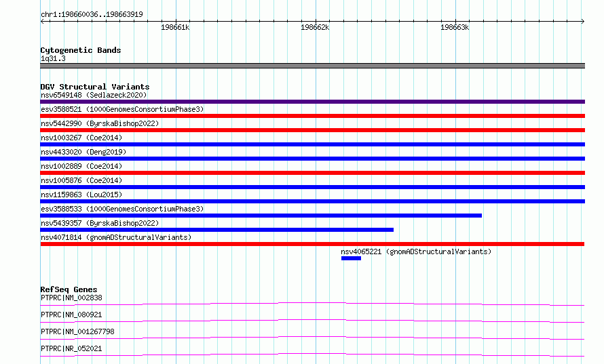Image resolution: width=604 pixels, height=364 pixels.
Task: Select the purple nsv6549148 variant bar
Action: pyautogui.click(x=312, y=102)
